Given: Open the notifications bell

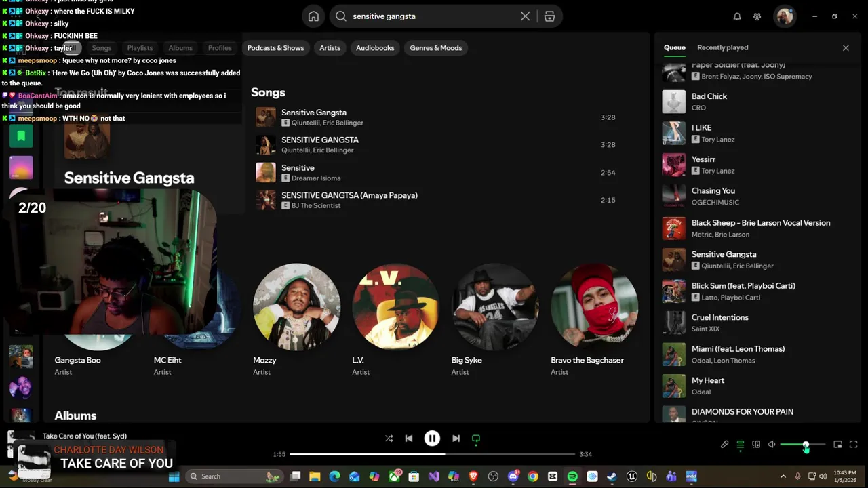Looking at the screenshot, I should coord(737,16).
